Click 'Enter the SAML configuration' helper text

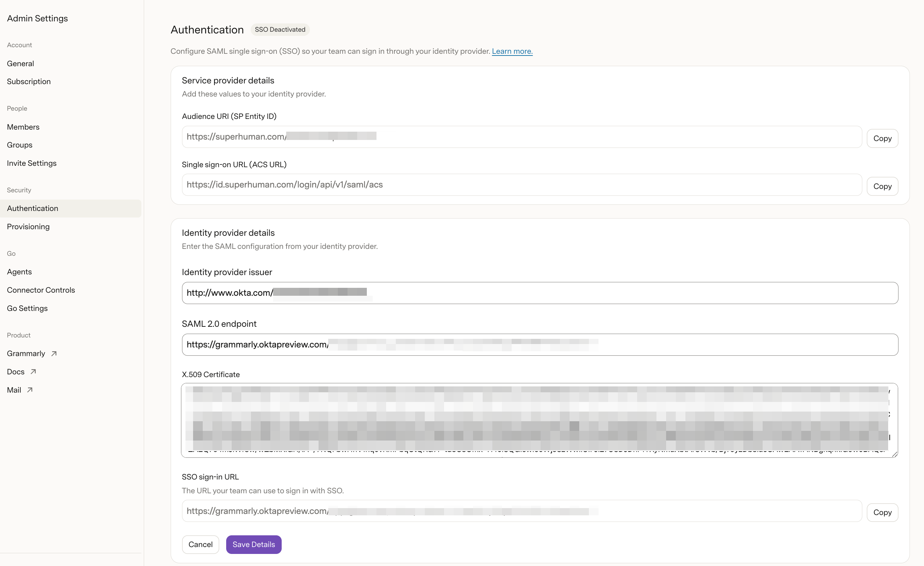tap(279, 246)
